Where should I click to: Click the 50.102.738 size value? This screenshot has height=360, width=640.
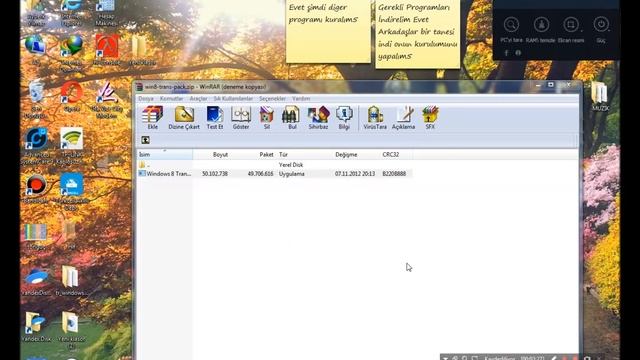point(215,173)
